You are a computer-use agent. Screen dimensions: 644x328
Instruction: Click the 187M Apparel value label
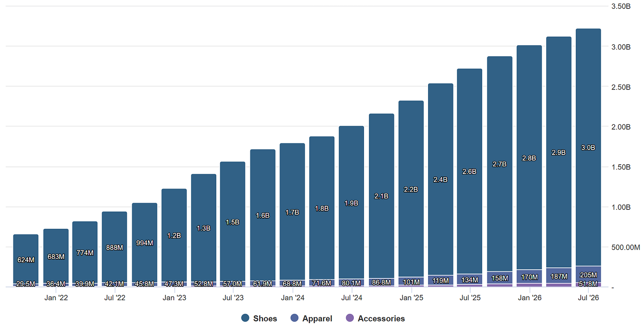[559, 277]
